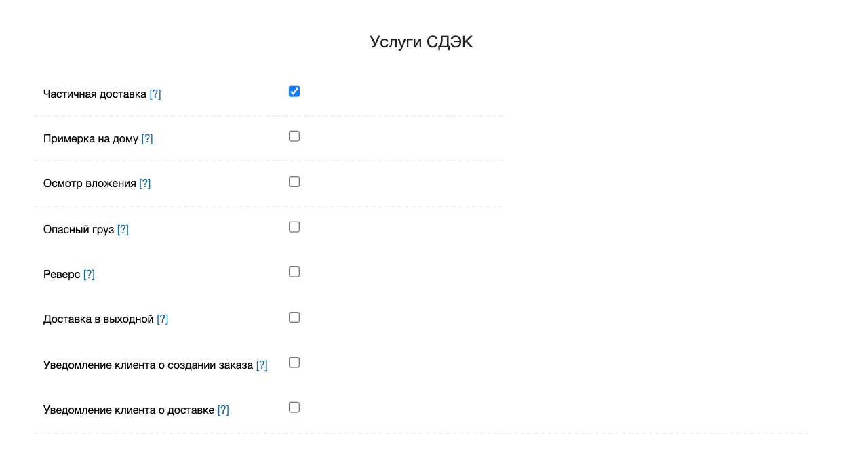The width and height of the screenshot is (868, 457).
Task: Open [?] hint for order creation notification
Action: 262,365
